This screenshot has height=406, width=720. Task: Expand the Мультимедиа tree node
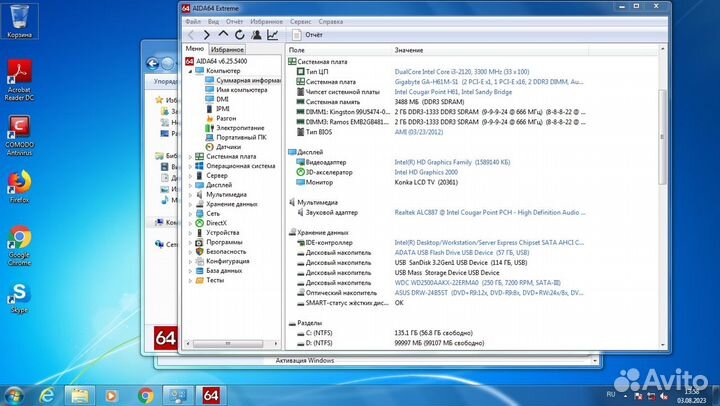(x=190, y=195)
